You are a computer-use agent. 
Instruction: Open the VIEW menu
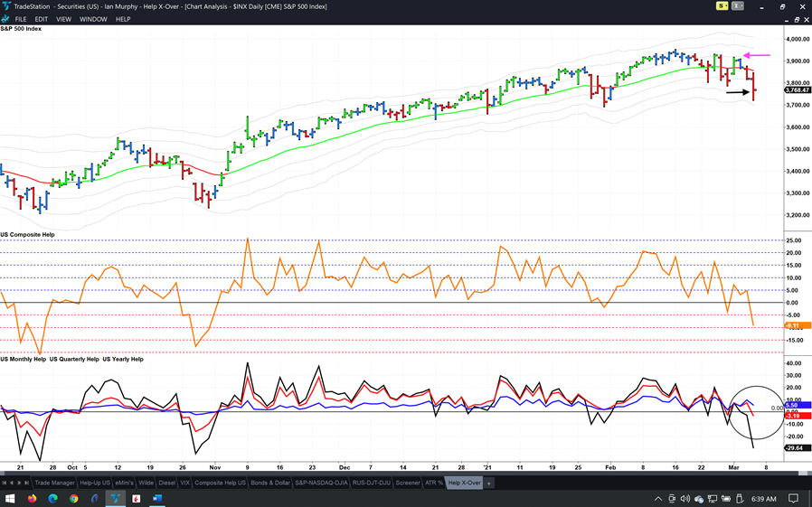click(63, 19)
